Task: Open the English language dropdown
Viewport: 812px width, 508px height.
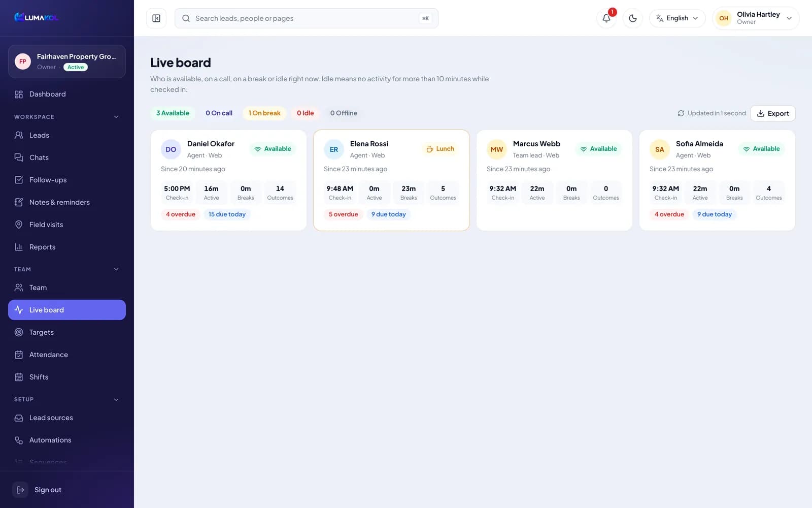Action: point(677,18)
